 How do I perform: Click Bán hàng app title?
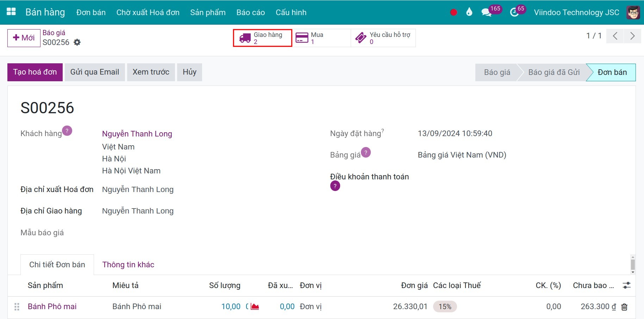(x=45, y=12)
